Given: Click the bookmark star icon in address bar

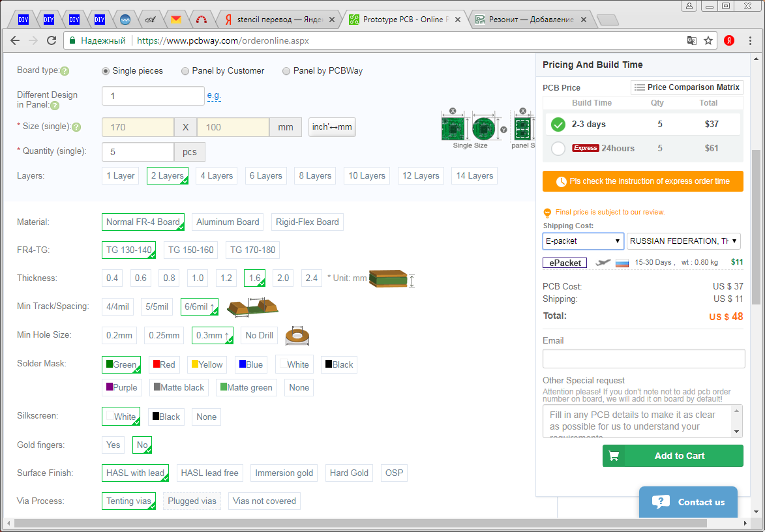Looking at the screenshot, I should point(708,40).
